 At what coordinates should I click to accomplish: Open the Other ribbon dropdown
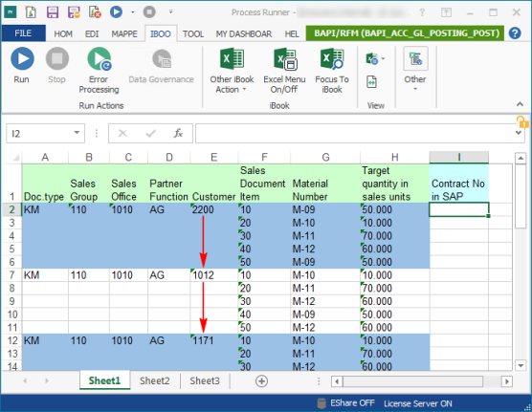click(x=415, y=70)
